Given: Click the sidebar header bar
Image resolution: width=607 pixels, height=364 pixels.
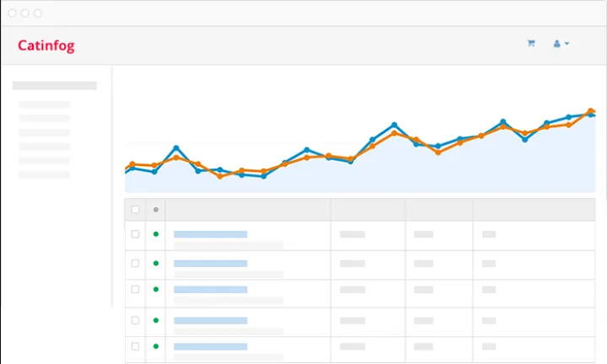Looking at the screenshot, I should (55, 85).
